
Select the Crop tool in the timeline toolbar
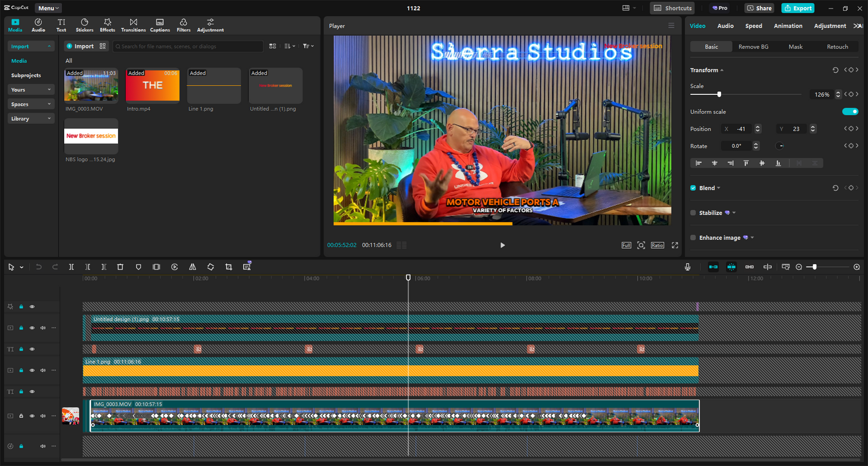(x=229, y=267)
